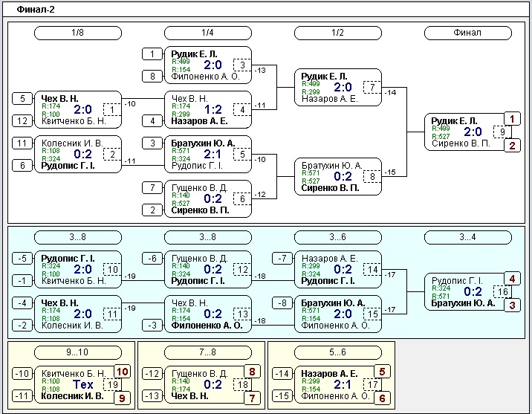532x414 pixels.
Task: Select Сиренко В. П. in the final match
Action: (x=461, y=143)
